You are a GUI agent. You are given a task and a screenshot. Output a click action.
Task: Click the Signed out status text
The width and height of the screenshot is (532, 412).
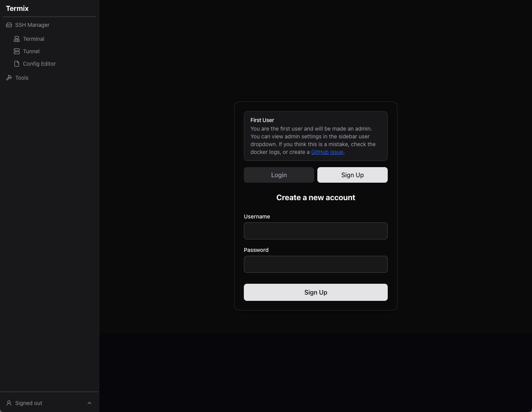pyautogui.click(x=29, y=403)
